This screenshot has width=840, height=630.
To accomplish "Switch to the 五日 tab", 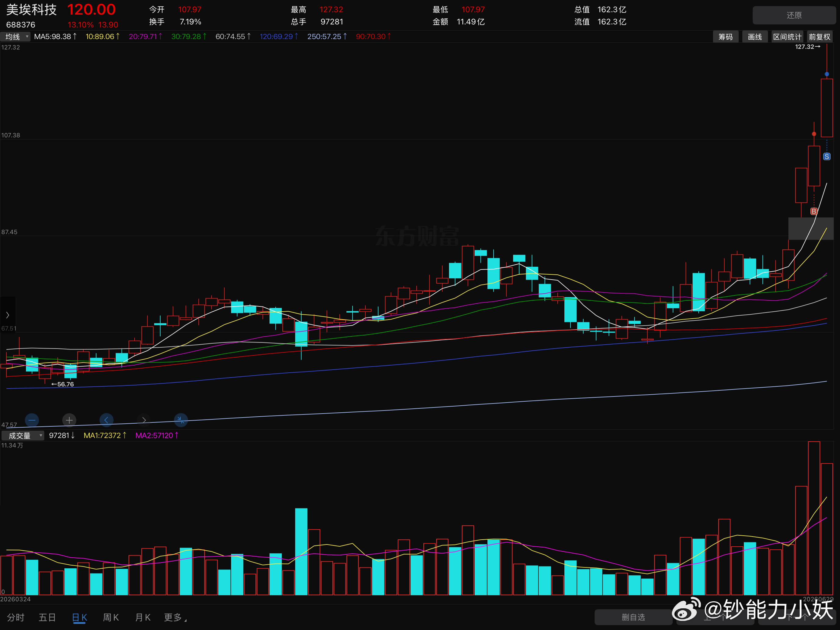I will point(47,617).
